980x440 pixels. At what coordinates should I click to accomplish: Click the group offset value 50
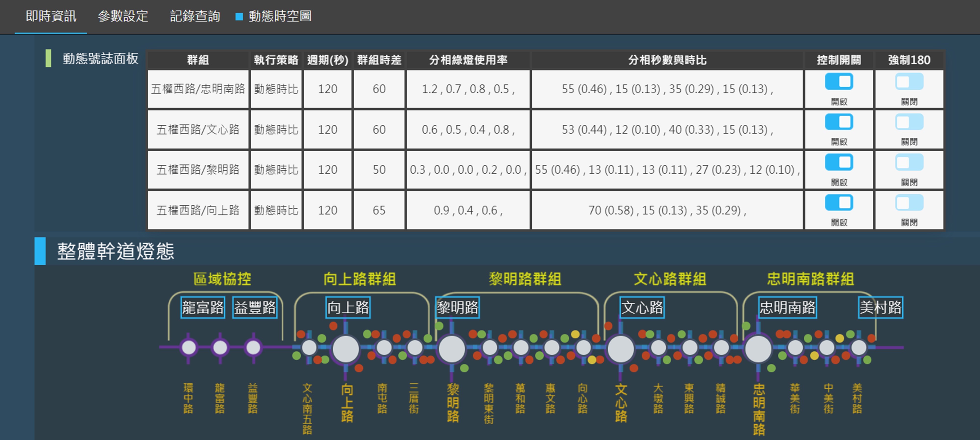point(379,170)
